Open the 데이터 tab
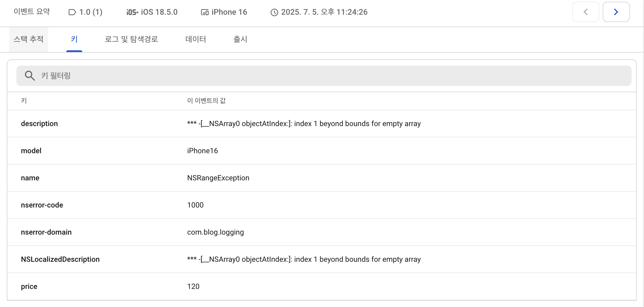644x307 pixels. (196, 39)
